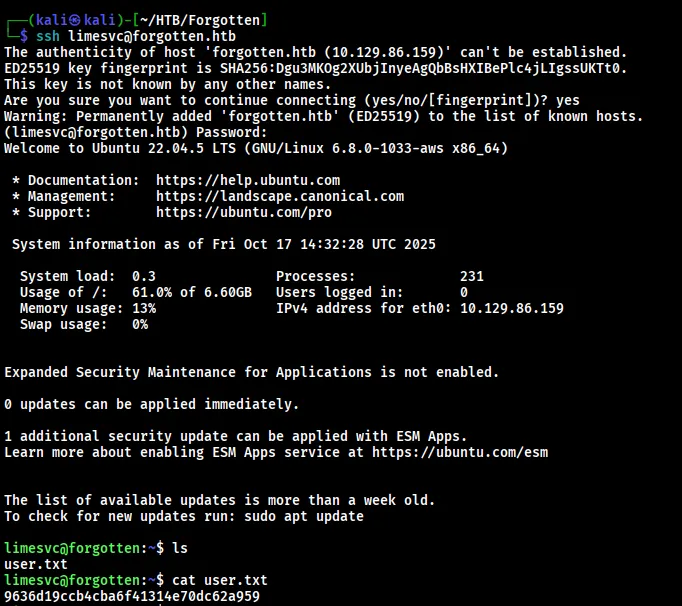Viewport: 682px width, 606px height.
Task: Click the flag hash printed below cat user.txt
Action: [132, 597]
